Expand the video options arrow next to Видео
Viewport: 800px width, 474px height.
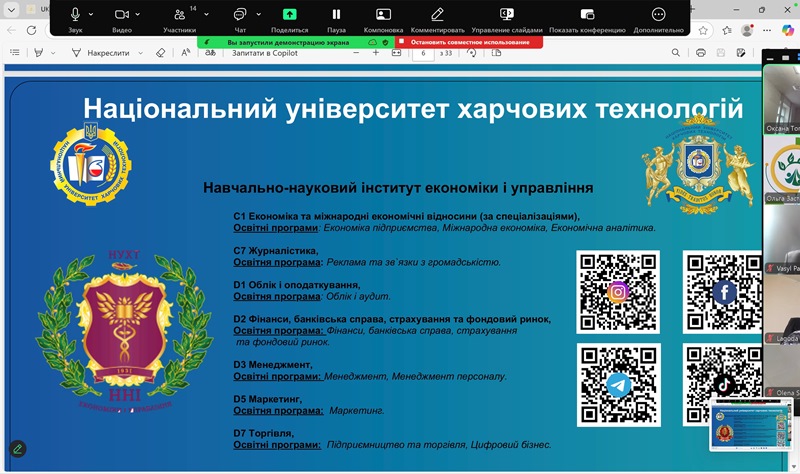(138, 15)
